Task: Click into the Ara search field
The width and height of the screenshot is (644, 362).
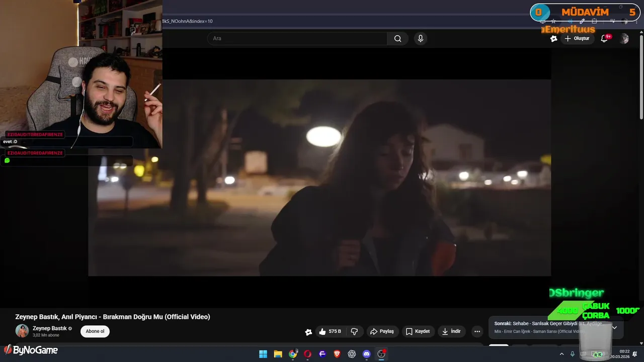Action: [297, 39]
